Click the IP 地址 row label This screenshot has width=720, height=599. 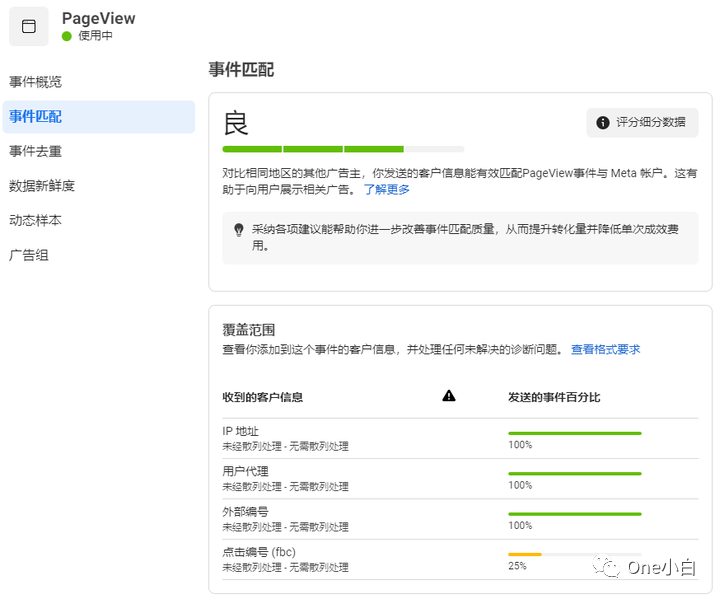[240, 431]
